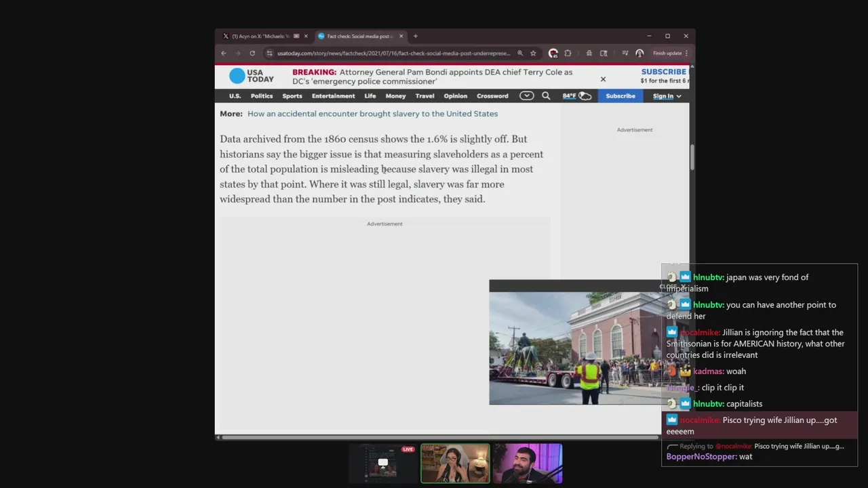Open the Entertainment section

click(334, 96)
